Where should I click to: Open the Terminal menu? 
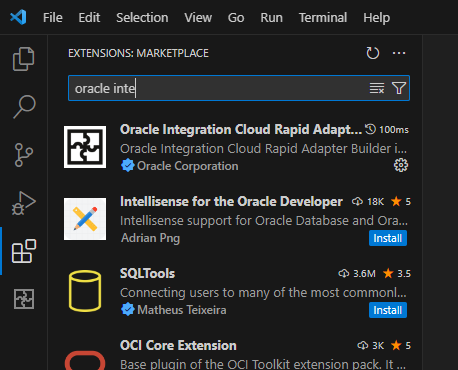point(323,18)
